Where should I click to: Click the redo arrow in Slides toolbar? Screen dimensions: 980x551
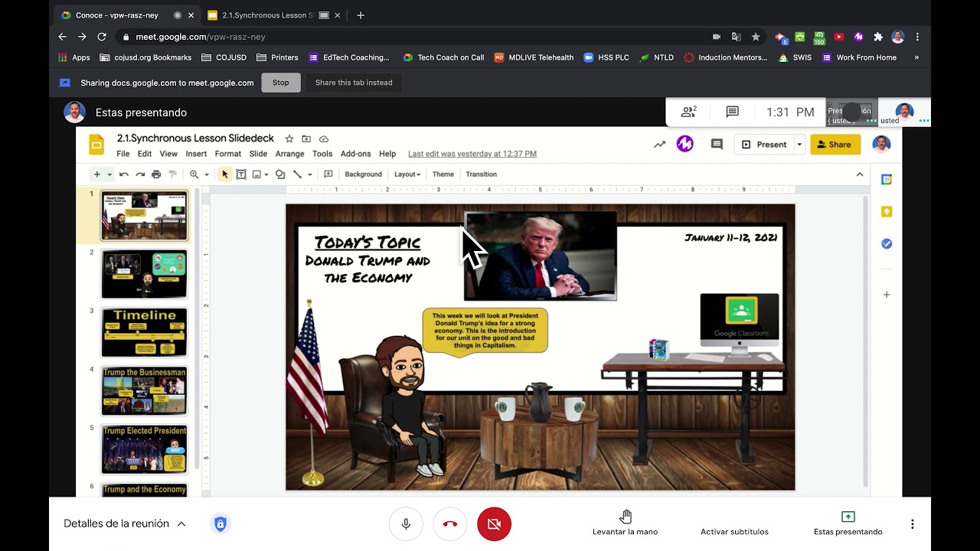140,174
